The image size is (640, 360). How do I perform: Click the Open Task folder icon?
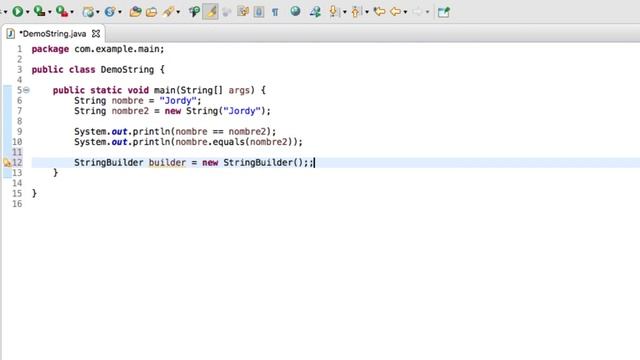tap(151, 12)
